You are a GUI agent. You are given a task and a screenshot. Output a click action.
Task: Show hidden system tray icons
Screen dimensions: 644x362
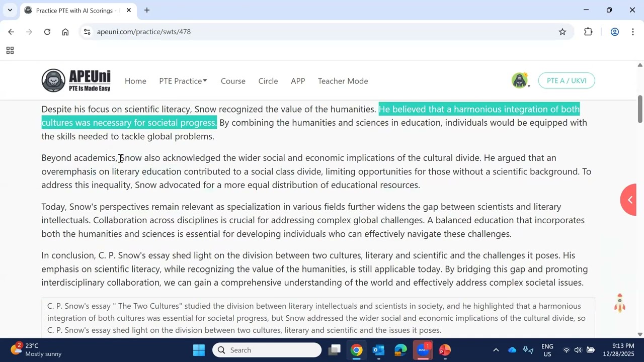496,350
